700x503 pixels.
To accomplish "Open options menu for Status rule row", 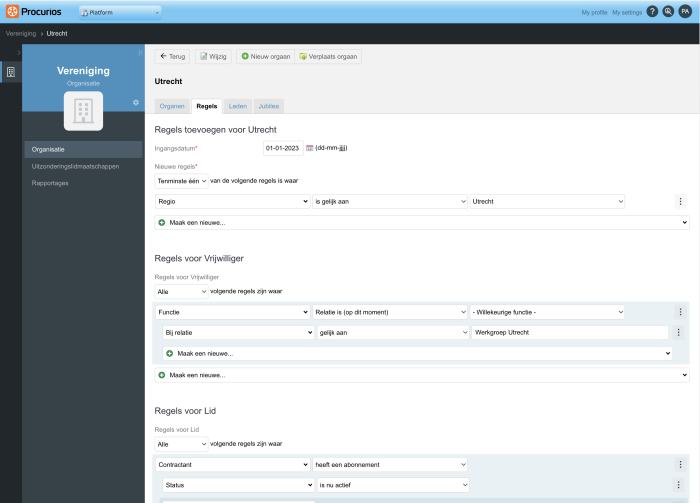I will click(x=678, y=485).
